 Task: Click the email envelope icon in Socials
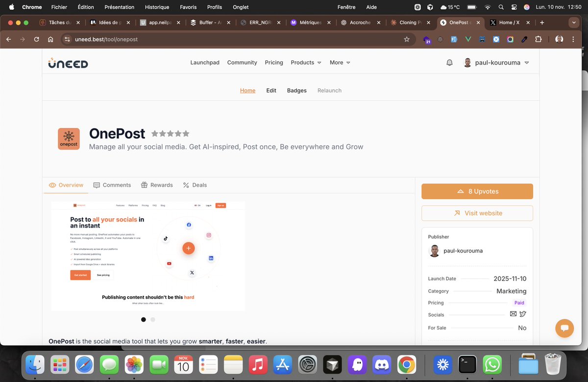[513, 314]
